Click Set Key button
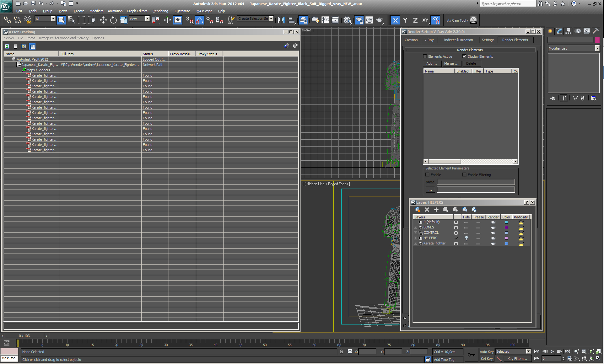This screenshot has width=604, height=364. (x=487, y=359)
